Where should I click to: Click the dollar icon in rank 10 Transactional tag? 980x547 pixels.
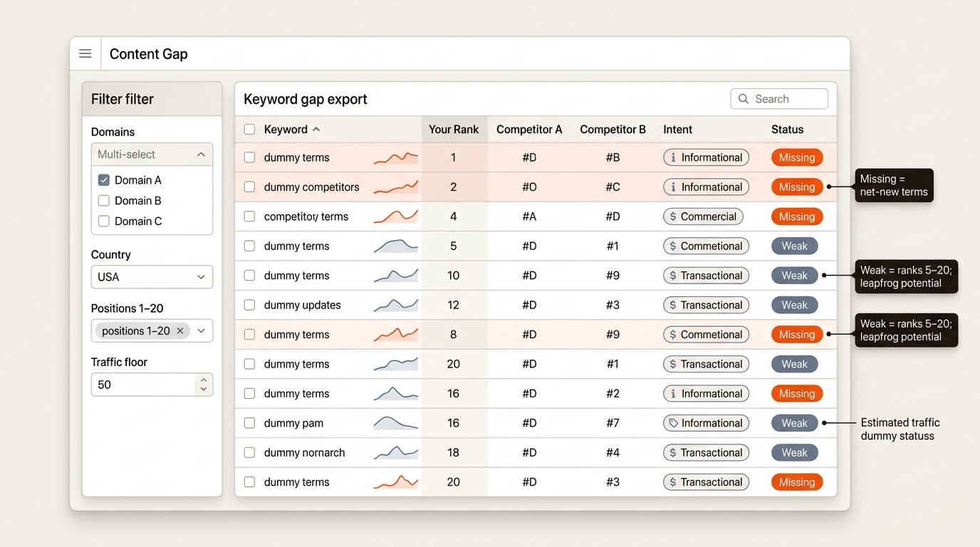click(673, 276)
